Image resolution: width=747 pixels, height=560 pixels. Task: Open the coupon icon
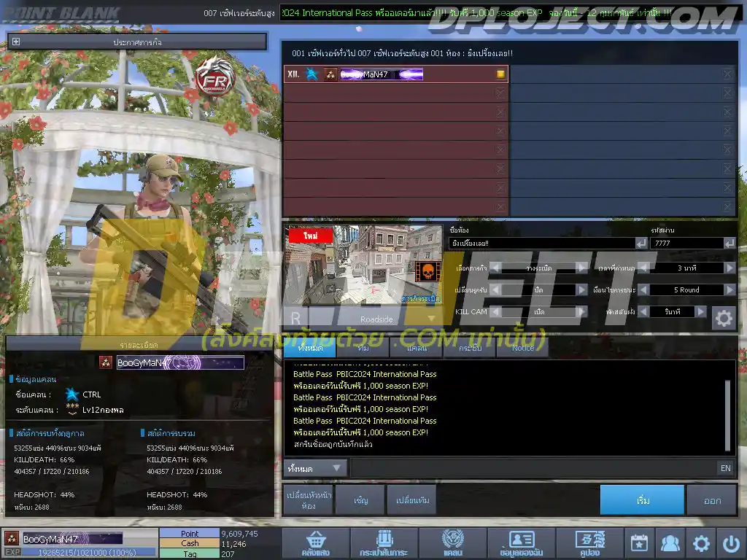tap(589, 543)
